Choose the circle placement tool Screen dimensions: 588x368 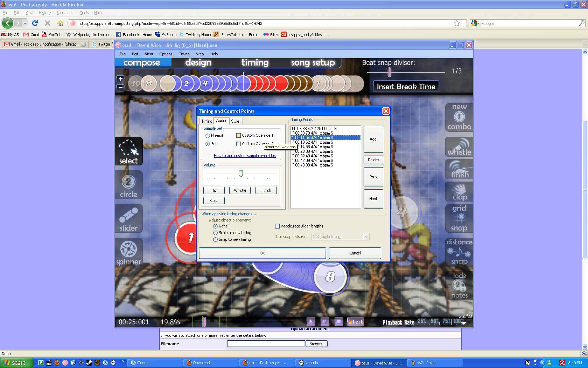128,185
